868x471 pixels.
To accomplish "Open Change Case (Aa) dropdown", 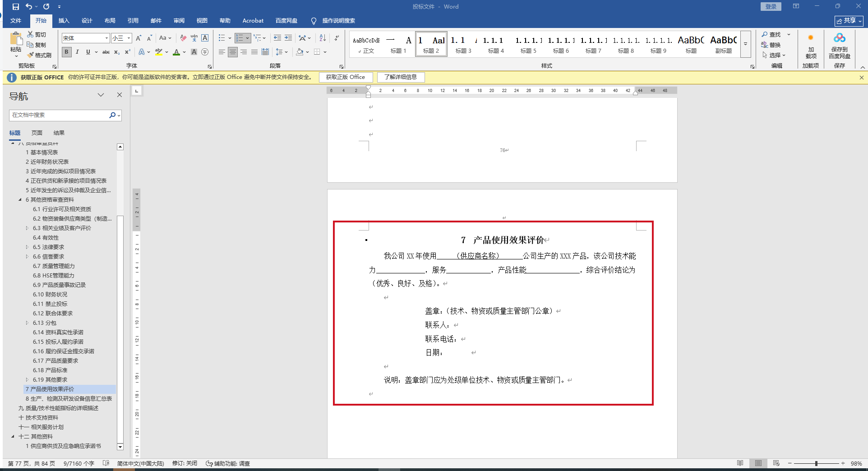I will (165, 38).
